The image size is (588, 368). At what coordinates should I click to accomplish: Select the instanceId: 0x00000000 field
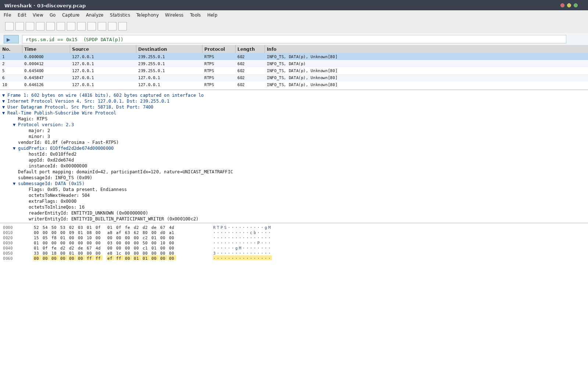[x=58, y=166]
